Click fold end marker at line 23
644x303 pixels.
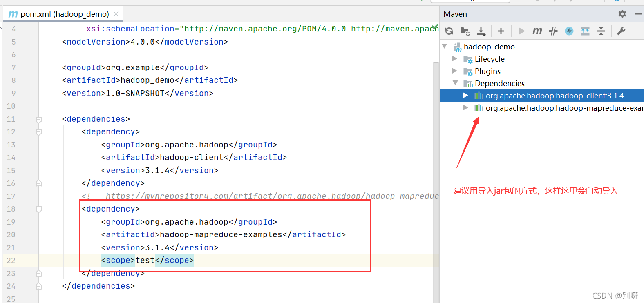pyautogui.click(x=39, y=274)
